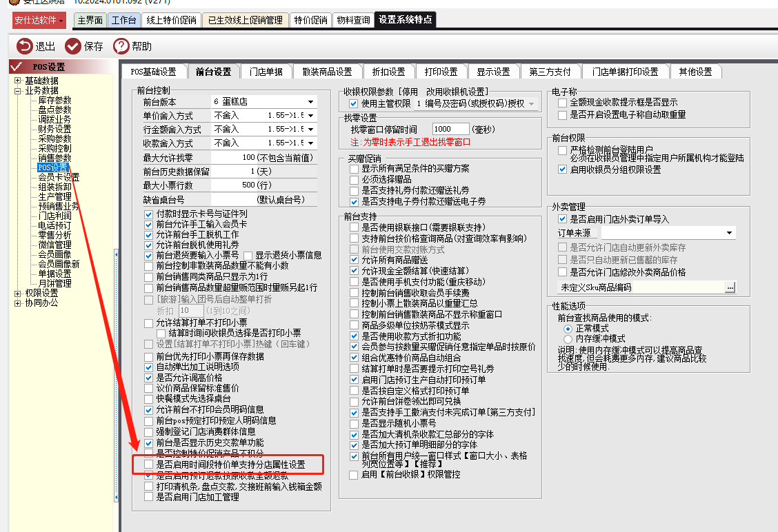Click the ellipsis button beside 未定义Sku商品编码
The image size is (778, 532).
(x=730, y=287)
